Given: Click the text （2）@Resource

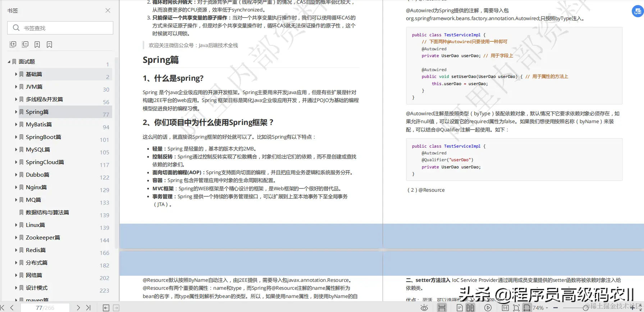Looking at the screenshot, I should pyautogui.click(x=426, y=190).
